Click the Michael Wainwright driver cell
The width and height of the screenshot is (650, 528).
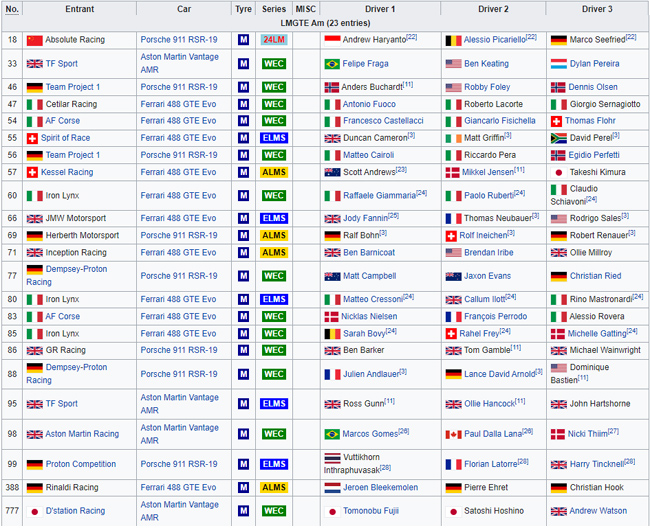click(x=598, y=351)
